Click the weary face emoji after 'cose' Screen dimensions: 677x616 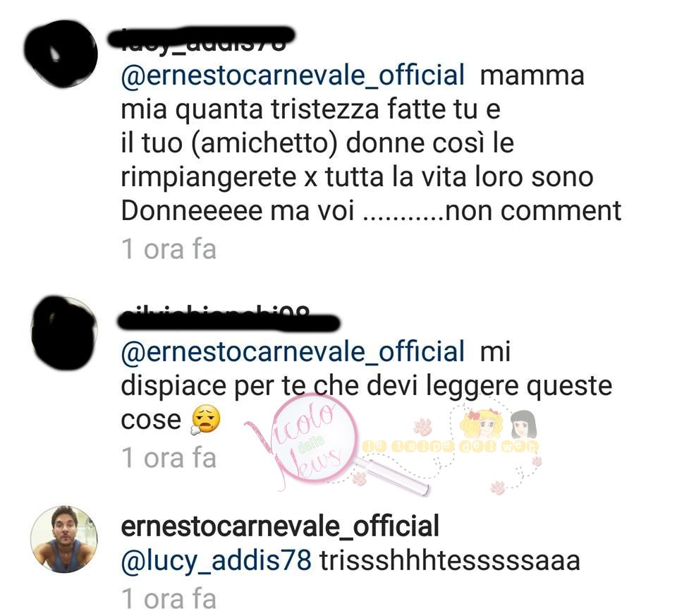206,420
